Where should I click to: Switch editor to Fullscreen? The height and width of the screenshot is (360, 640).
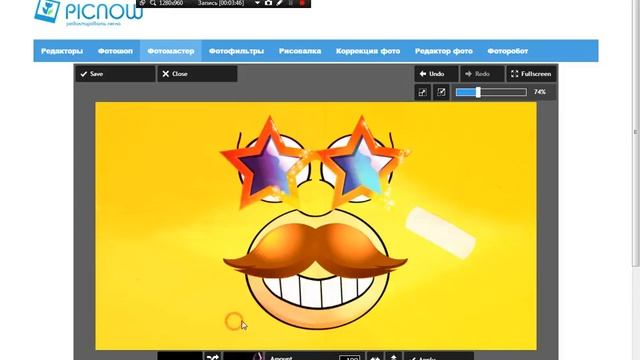point(531,74)
